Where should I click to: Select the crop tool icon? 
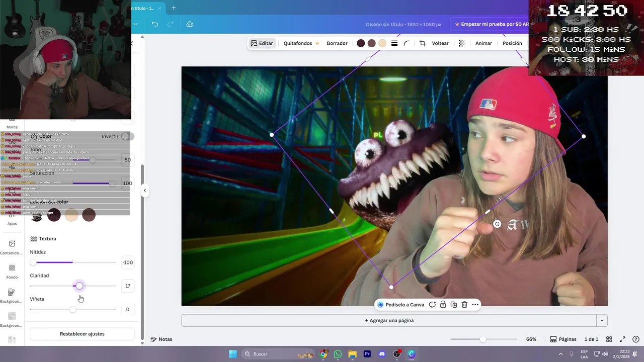423,43
